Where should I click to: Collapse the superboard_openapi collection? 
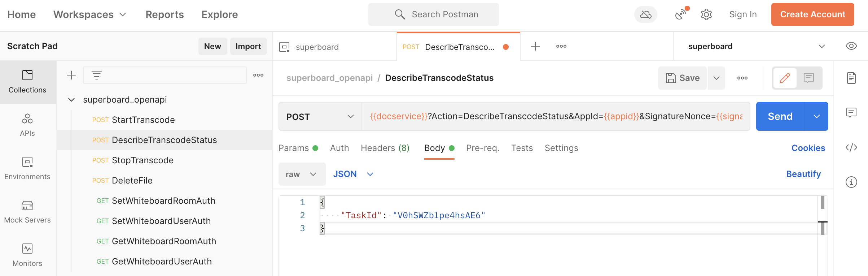(71, 100)
